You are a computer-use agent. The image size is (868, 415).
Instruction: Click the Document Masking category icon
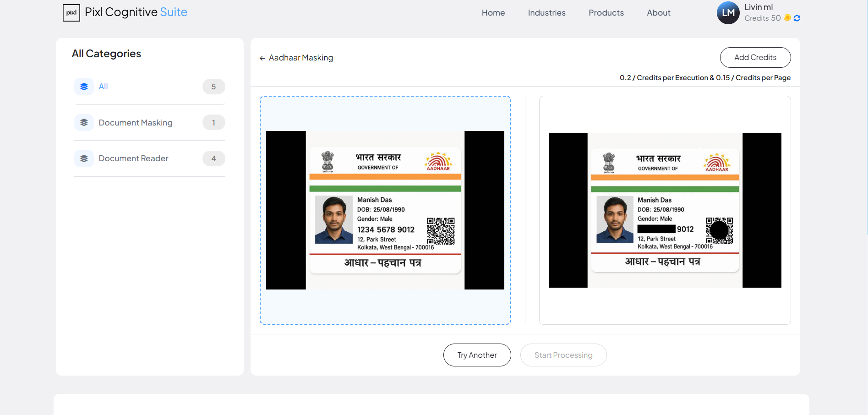[x=84, y=122]
